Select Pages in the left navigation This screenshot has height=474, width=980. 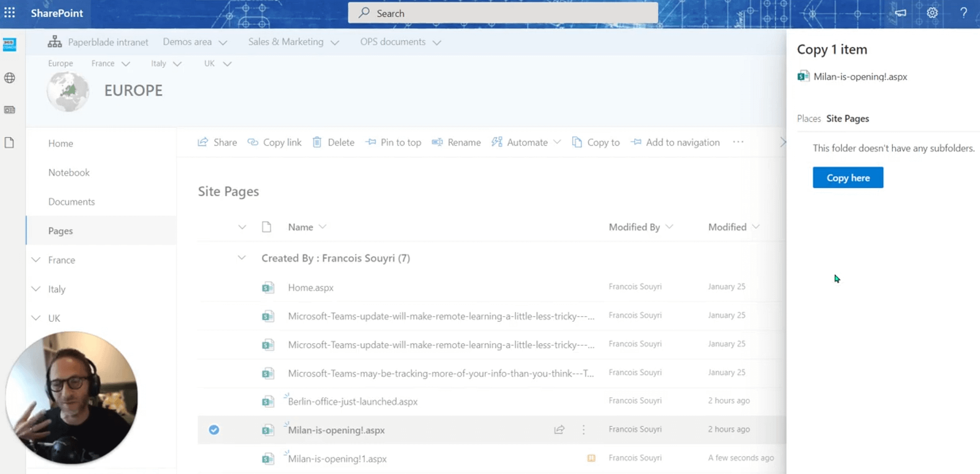click(60, 230)
